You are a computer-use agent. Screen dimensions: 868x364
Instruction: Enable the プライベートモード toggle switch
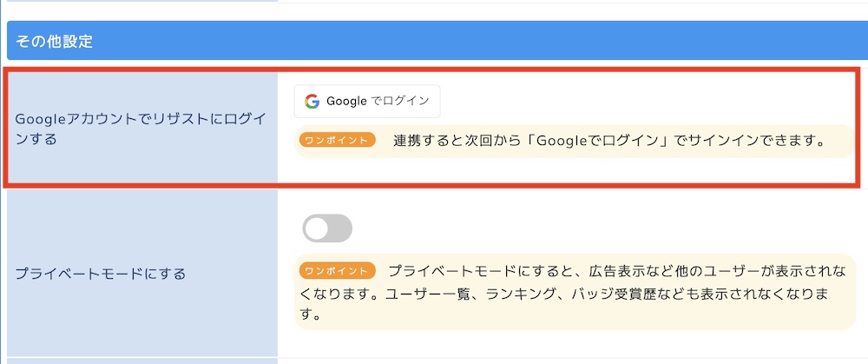tap(327, 228)
